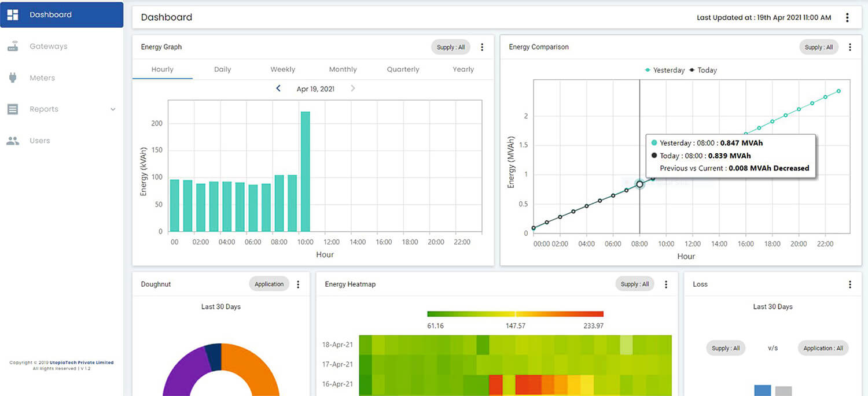Click the Gateways router icon
Viewport: 868px width, 396px height.
pos(13,47)
